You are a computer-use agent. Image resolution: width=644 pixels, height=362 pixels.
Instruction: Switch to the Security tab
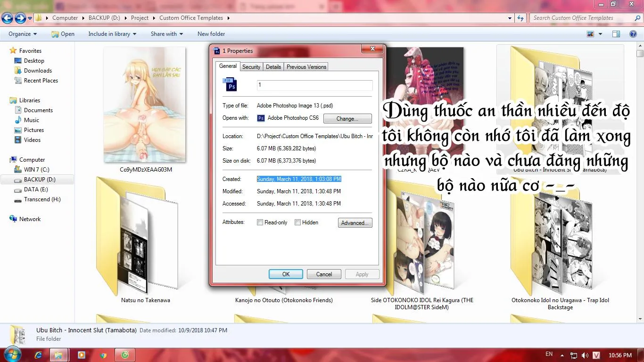(251, 67)
